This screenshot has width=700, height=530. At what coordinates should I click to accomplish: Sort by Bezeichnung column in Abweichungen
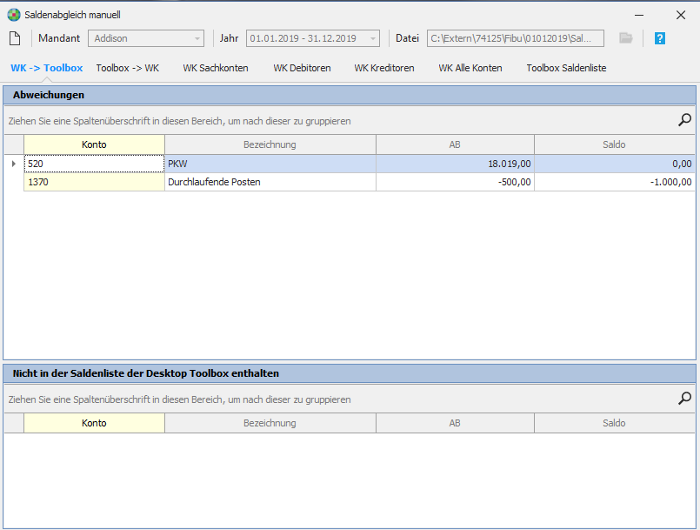point(270,145)
